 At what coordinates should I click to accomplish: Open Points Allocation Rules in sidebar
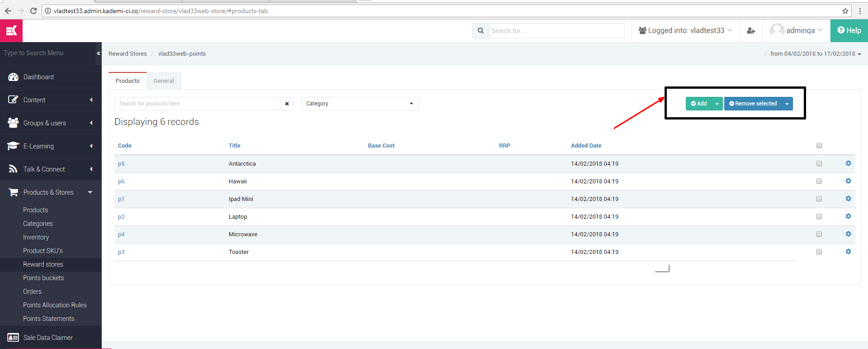click(x=55, y=305)
